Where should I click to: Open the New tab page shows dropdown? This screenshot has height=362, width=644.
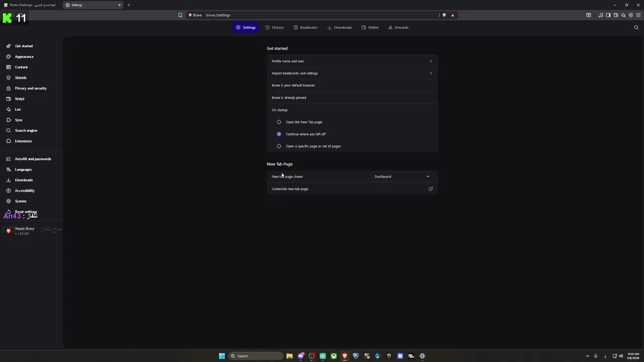(x=402, y=176)
